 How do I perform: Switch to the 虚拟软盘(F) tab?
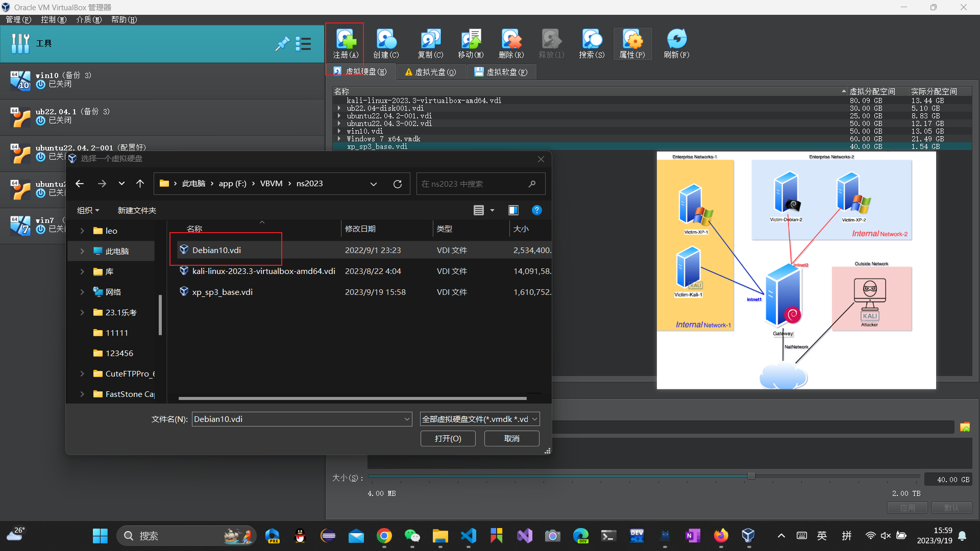click(x=501, y=72)
